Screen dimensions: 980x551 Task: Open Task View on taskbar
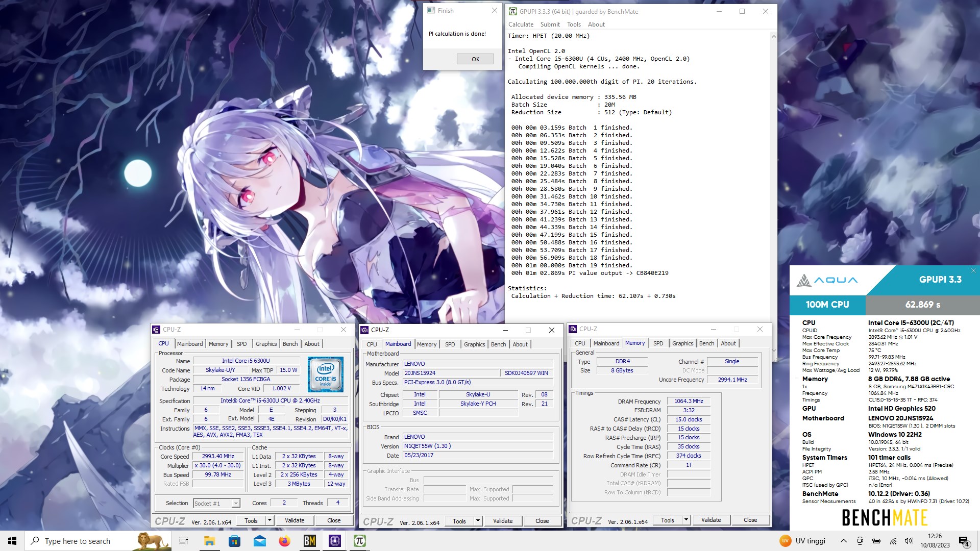click(x=184, y=541)
